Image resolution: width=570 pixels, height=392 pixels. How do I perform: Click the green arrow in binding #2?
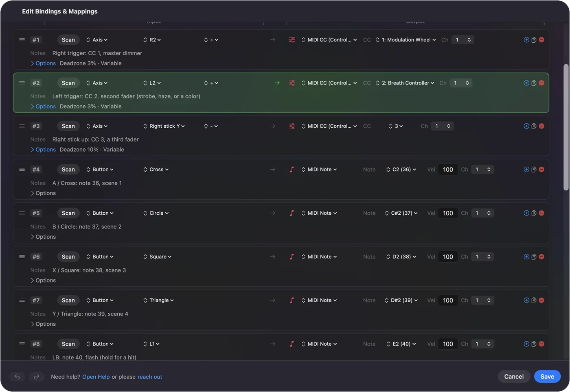point(277,83)
